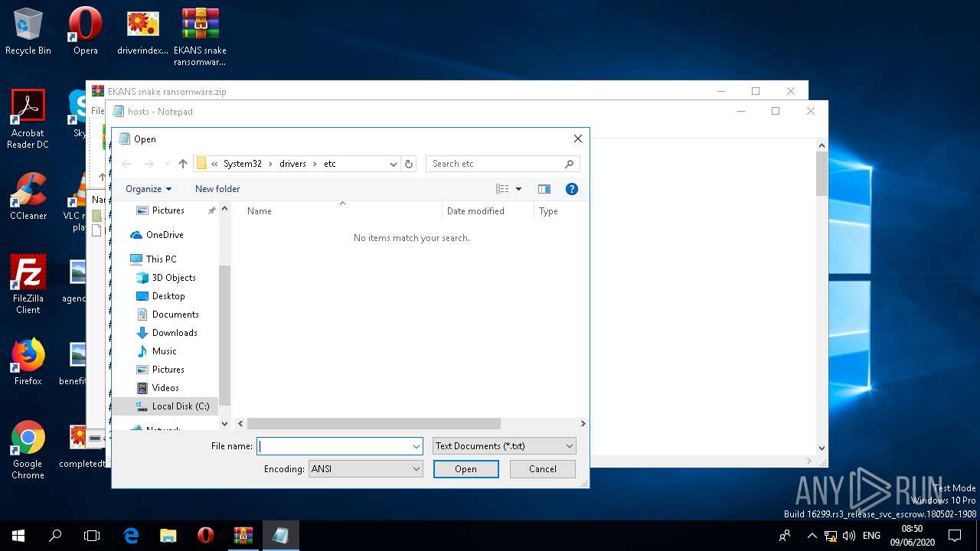Select the driverindex desktop file
Image resolution: width=980 pixels, height=551 pixels.
(142, 32)
